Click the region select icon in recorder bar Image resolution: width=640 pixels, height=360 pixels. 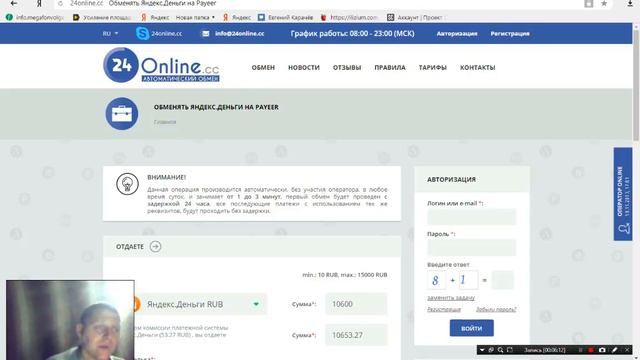click(509, 350)
